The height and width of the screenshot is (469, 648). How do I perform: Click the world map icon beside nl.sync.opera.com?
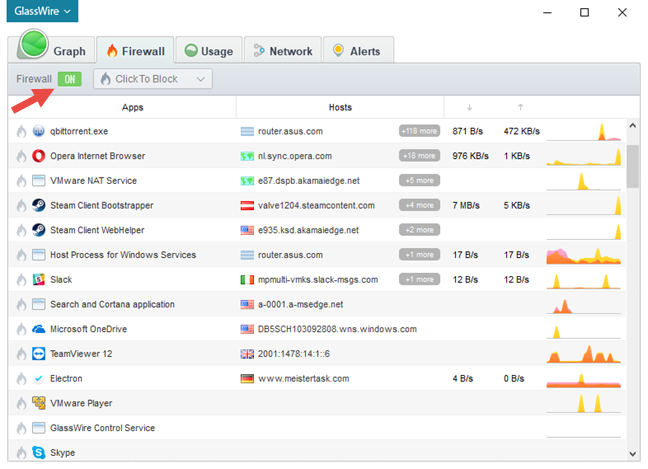click(247, 156)
